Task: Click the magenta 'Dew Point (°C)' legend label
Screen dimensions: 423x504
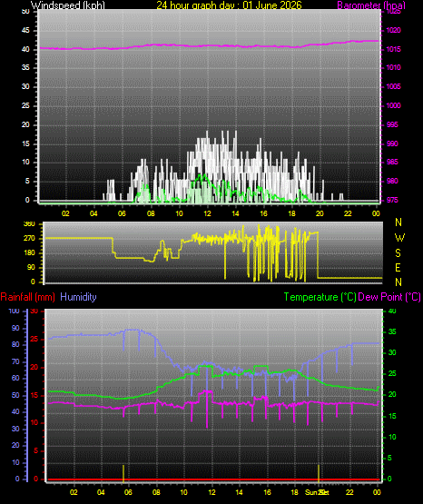Action: 389,297
